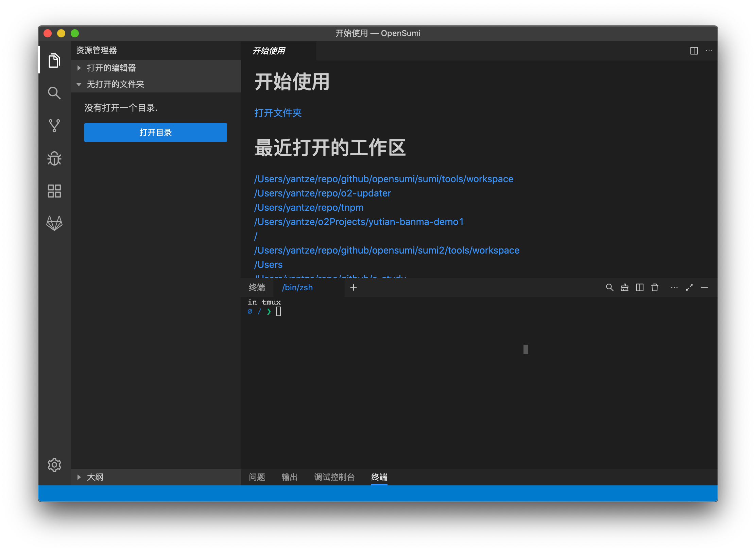Open Settings via the gear icon

[54, 465]
